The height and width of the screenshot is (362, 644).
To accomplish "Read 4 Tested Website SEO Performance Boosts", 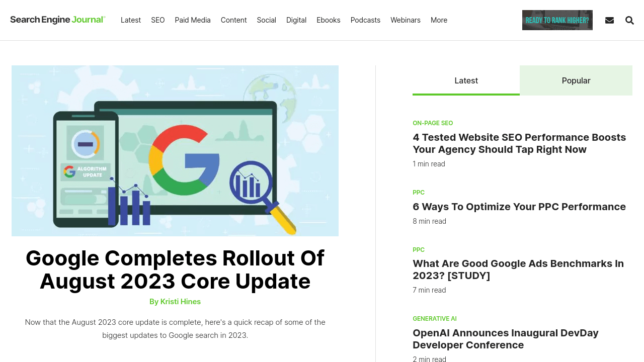I will tap(519, 143).
